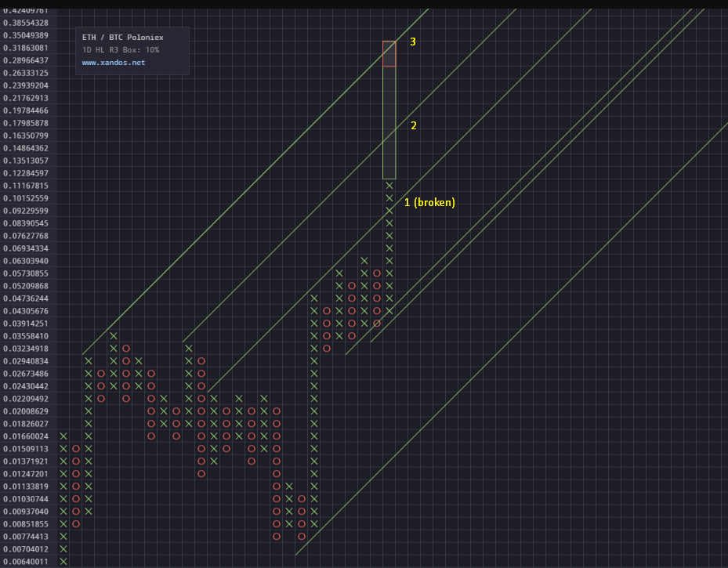Click price label 0.01660024

(26, 436)
